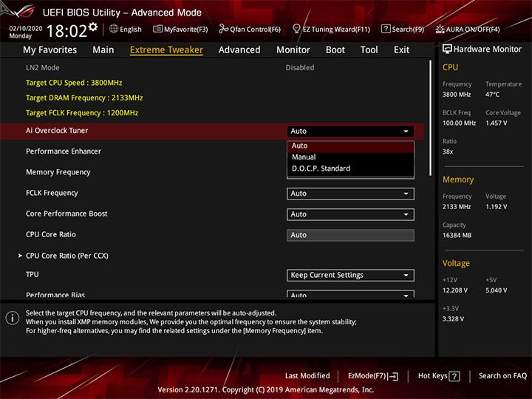
Task: Go to the Boot tab
Action: pyautogui.click(x=335, y=50)
